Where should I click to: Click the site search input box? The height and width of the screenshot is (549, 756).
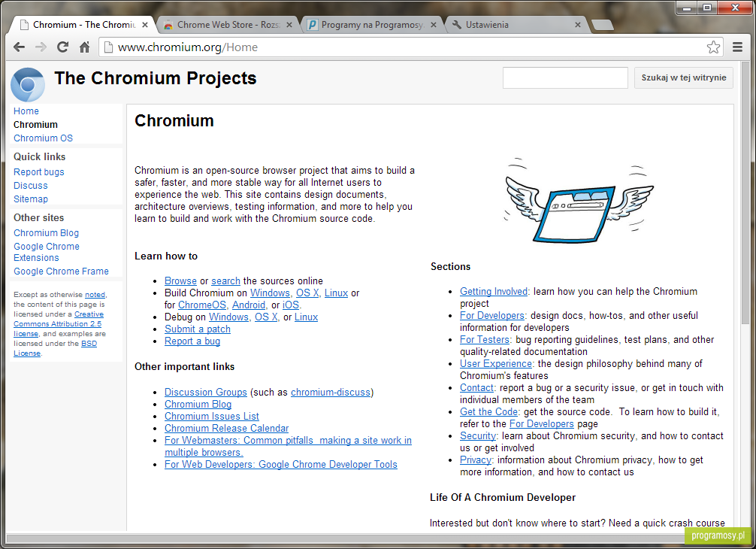point(565,77)
